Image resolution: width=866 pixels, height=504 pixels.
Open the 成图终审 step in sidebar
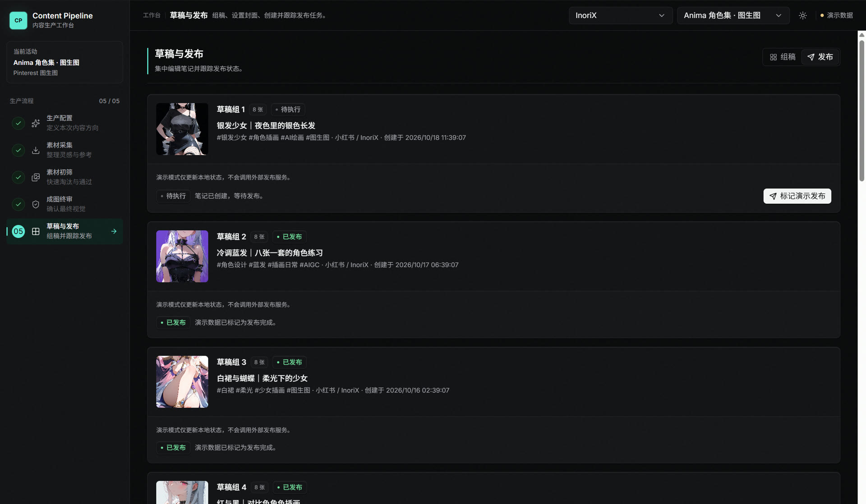pos(64,204)
